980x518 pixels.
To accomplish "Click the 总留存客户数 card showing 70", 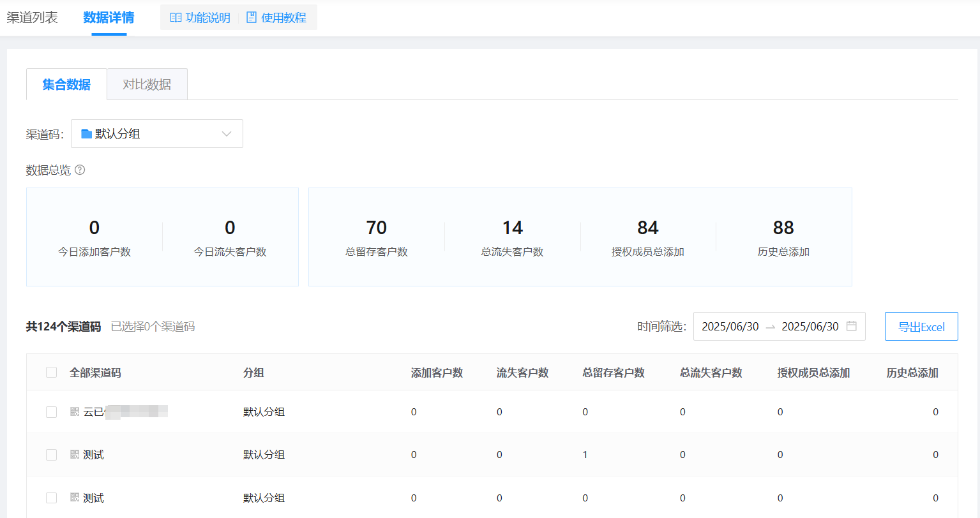I will pos(377,237).
